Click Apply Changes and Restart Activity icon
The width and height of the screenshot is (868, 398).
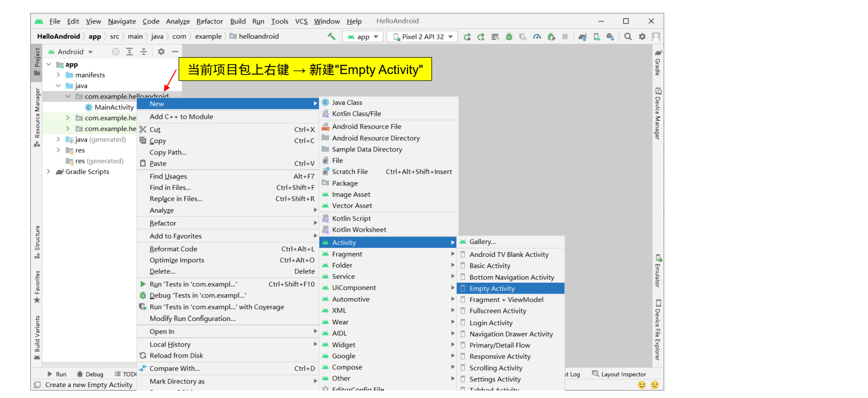pos(481,37)
